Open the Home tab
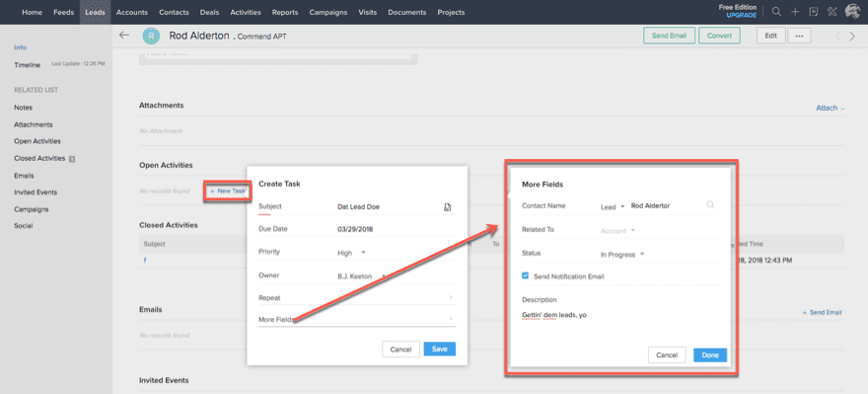The image size is (868, 394). pyautogui.click(x=33, y=12)
